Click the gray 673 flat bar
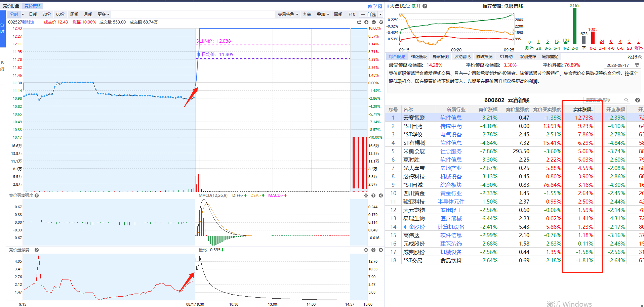 pos(584,40)
